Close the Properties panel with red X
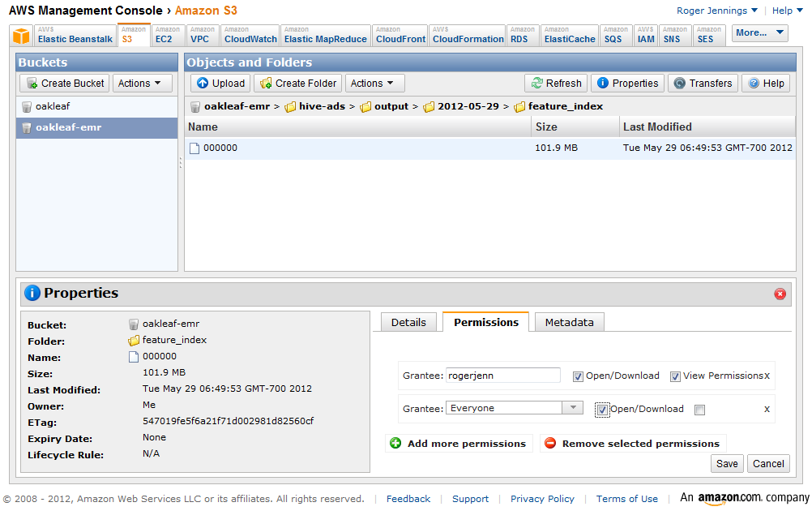This screenshot has width=812, height=511. (780, 294)
